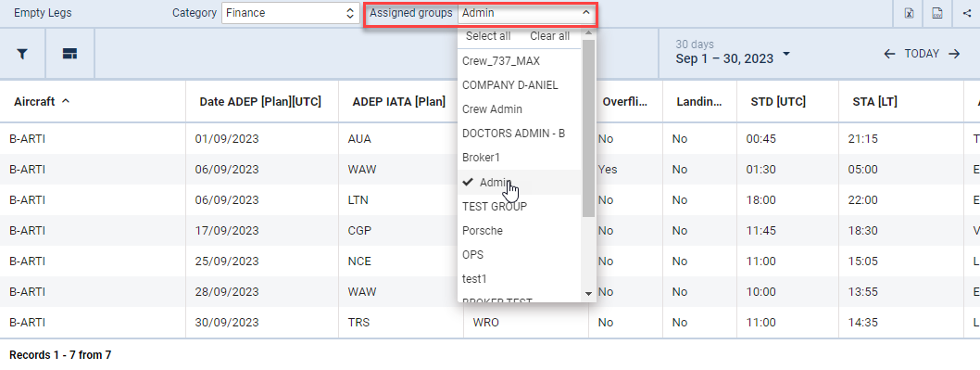
Task: Click Select all in groups list
Action: coord(488,36)
